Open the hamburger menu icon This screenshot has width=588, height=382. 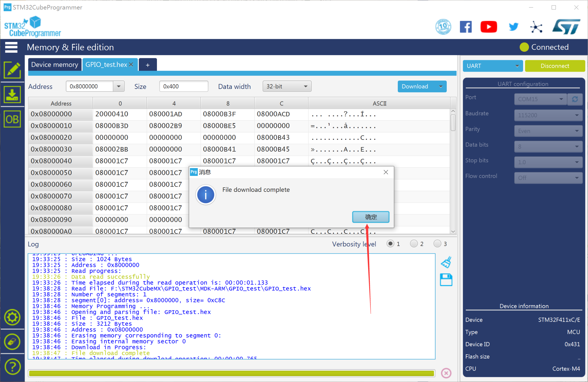(x=11, y=47)
